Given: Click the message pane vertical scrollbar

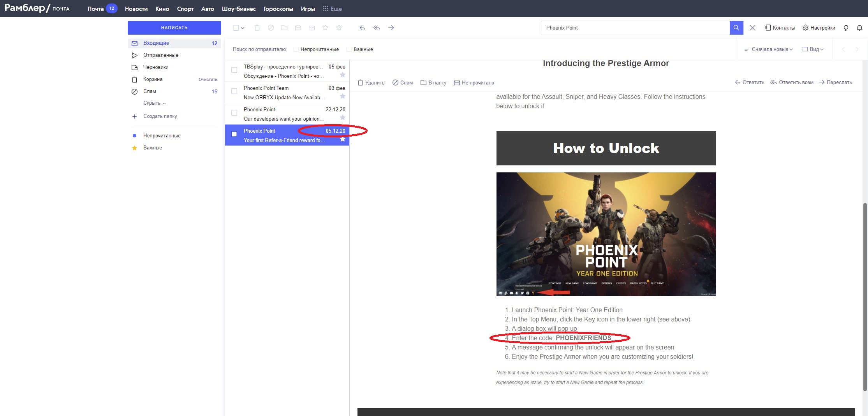Looking at the screenshot, I should coord(865,297).
